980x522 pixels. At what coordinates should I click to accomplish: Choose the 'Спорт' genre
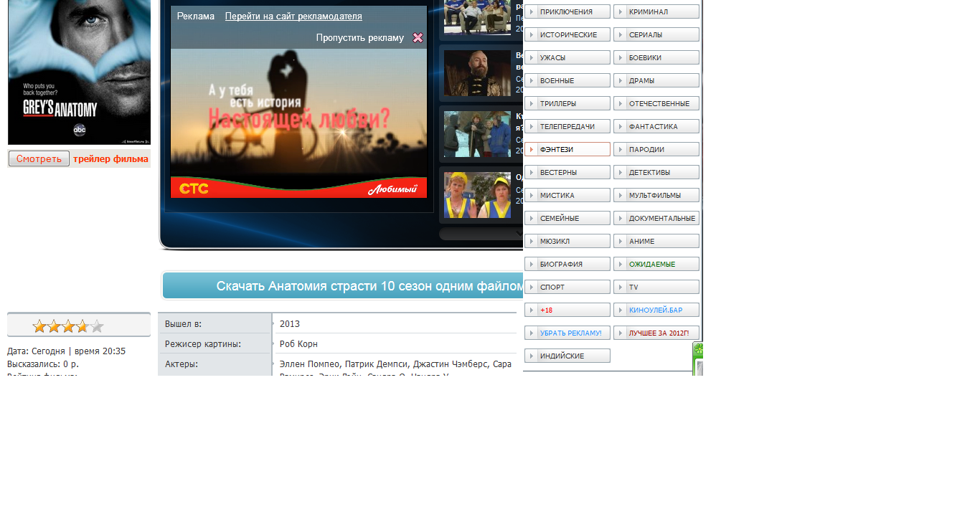click(567, 288)
